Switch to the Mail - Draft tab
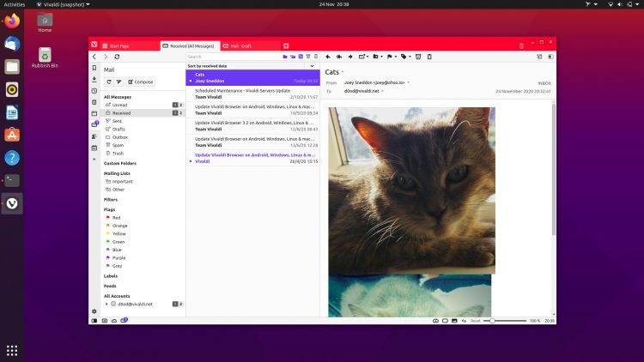The image size is (644, 362). pyautogui.click(x=251, y=46)
